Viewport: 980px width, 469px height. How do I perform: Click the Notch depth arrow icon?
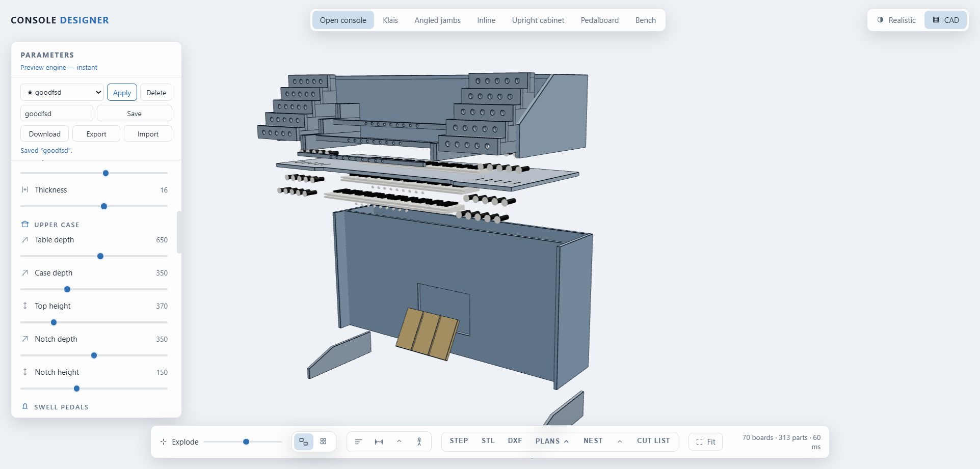[25, 339]
